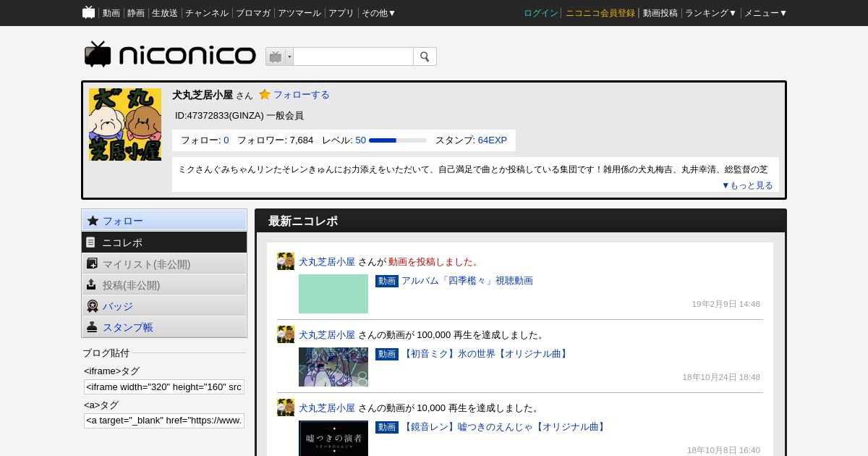Open アプリ in top bar
The image size is (868, 456).
click(x=341, y=13)
